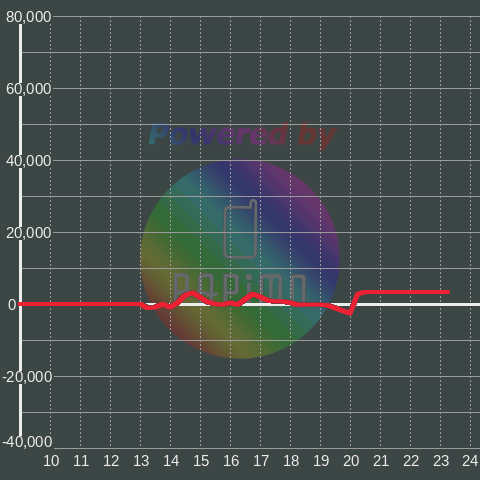Select the 20,000 y-axis label
The height and width of the screenshot is (480, 480).
click(x=29, y=233)
